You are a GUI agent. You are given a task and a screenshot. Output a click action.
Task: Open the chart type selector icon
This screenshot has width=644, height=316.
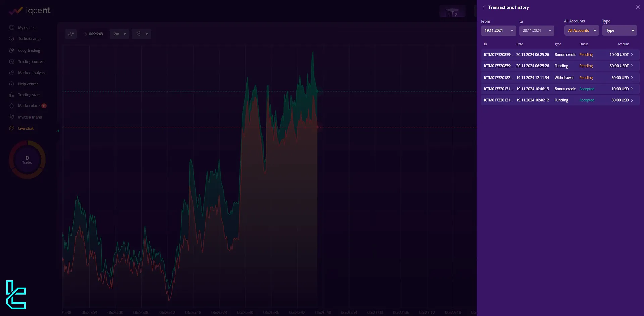pyautogui.click(x=71, y=34)
